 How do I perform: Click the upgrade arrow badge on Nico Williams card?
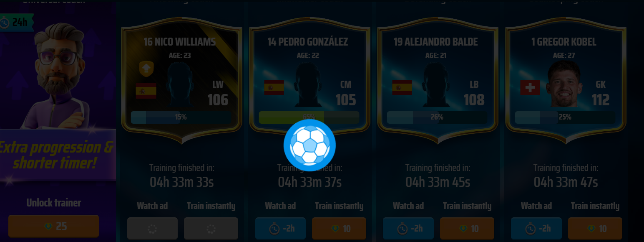tap(146, 69)
